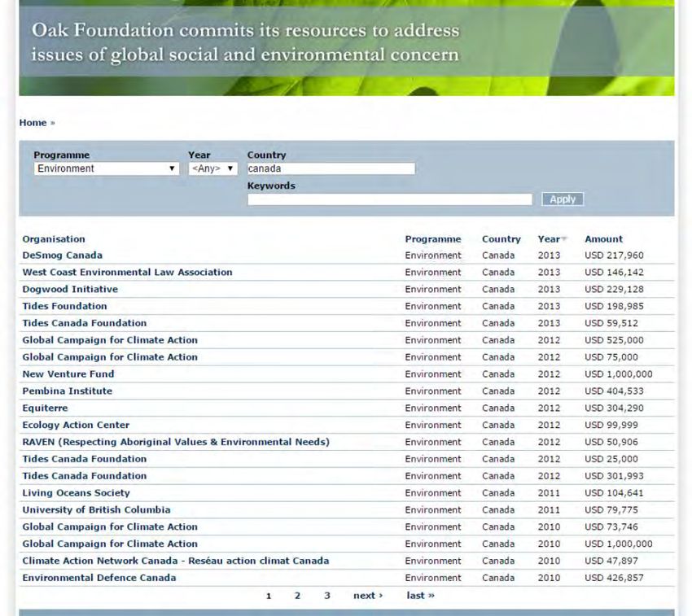Select current page number 1

coord(269,596)
